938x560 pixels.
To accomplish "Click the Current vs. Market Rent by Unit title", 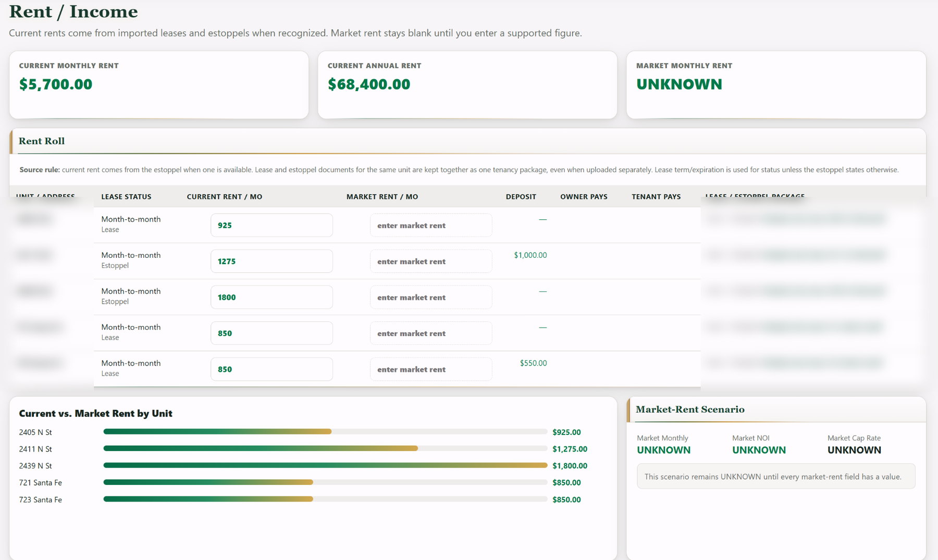I will coord(95,414).
